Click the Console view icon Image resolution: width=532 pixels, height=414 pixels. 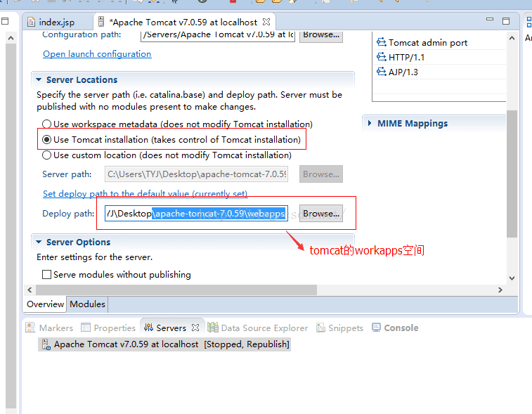click(376, 327)
